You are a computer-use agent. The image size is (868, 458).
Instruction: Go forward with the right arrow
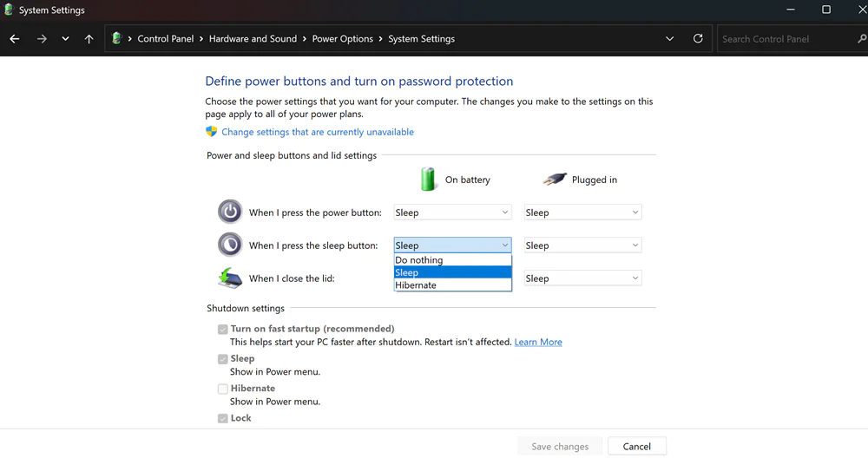[42, 39]
